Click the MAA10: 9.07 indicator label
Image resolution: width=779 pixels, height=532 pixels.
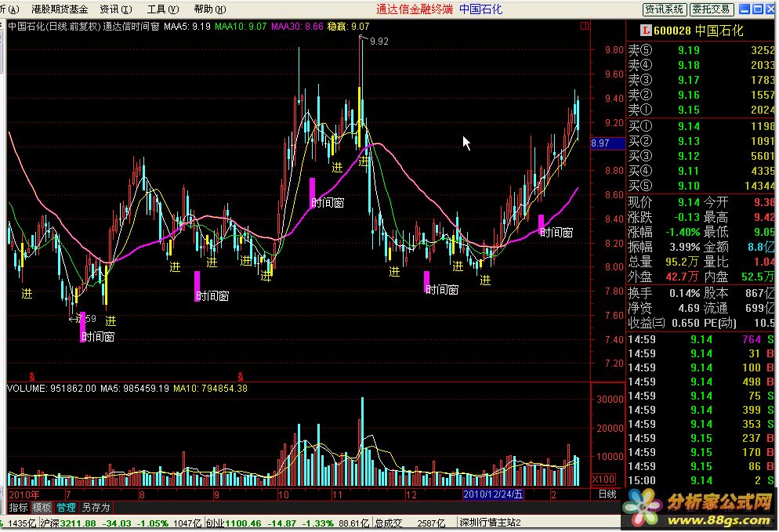click(x=241, y=27)
